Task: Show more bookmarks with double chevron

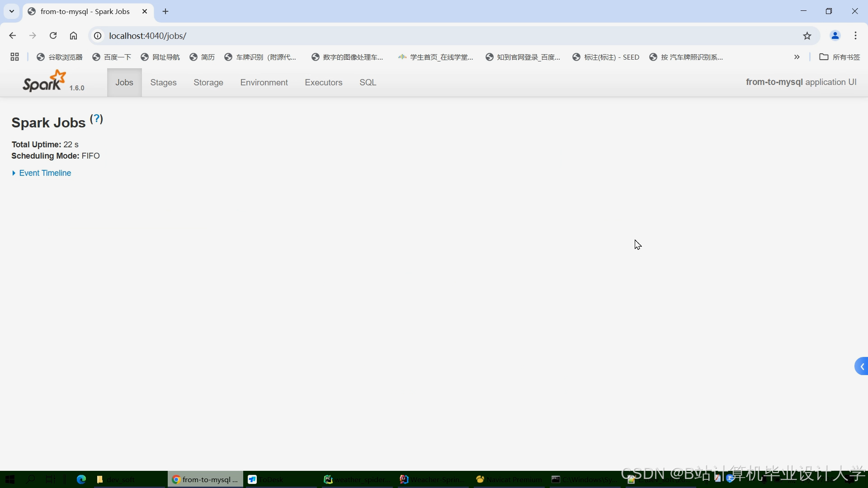Action: [x=797, y=57]
